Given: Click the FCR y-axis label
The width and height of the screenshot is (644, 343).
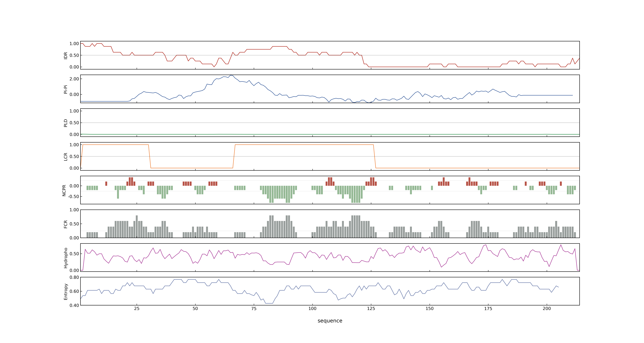Looking at the screenshot, I should (66, 224).
